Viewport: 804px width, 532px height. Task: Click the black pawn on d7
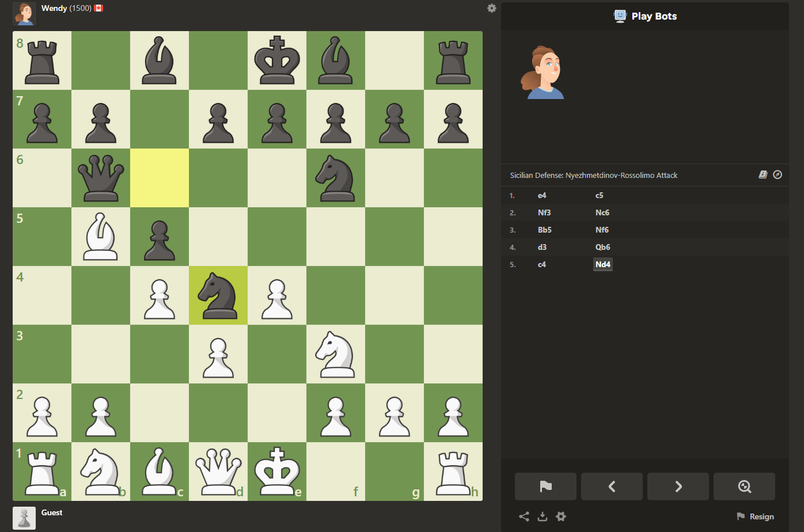coord(218,119)
